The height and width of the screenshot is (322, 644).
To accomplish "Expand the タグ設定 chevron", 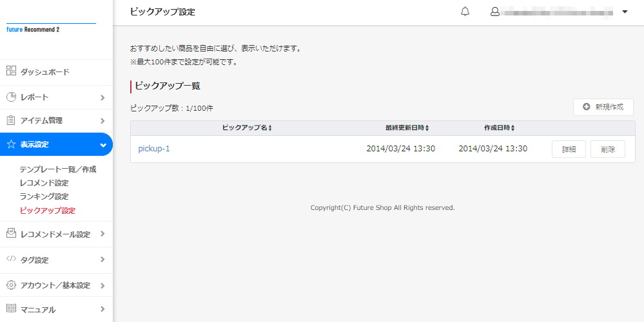I will tap(102, 260).
